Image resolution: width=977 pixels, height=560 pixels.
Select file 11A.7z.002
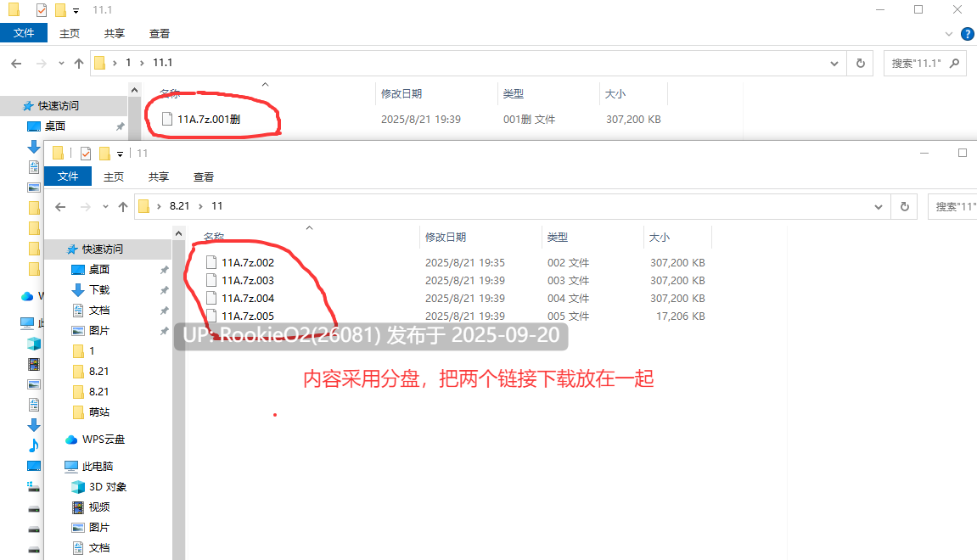pyautogui.click(x=247, y=262)
